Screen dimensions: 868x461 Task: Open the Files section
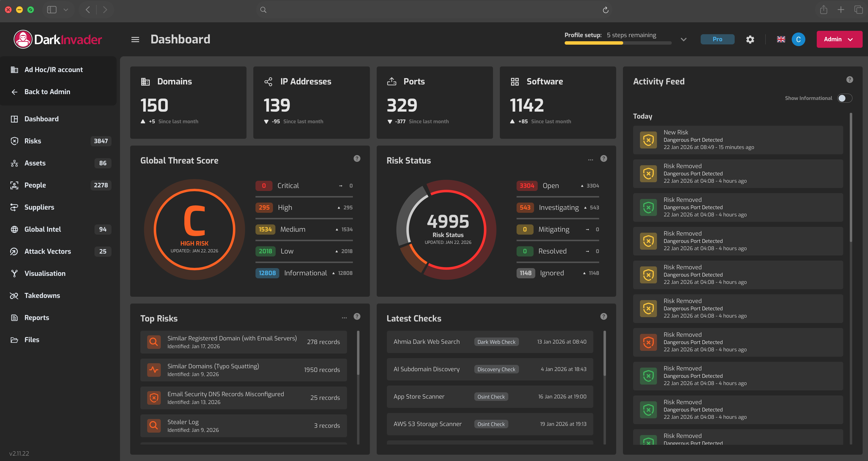click(32, 339)
